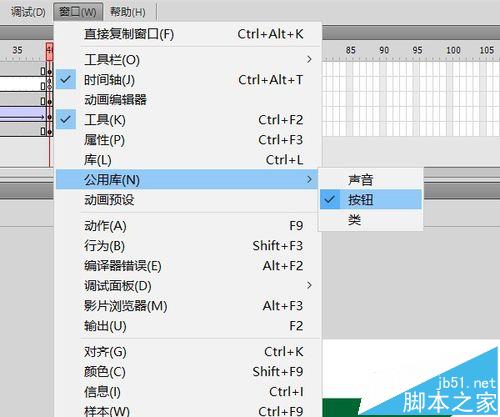Viewport: 500px width, 417px height.
Task: Open the 帮助(H) menu
Action: [x=128, y=12]
